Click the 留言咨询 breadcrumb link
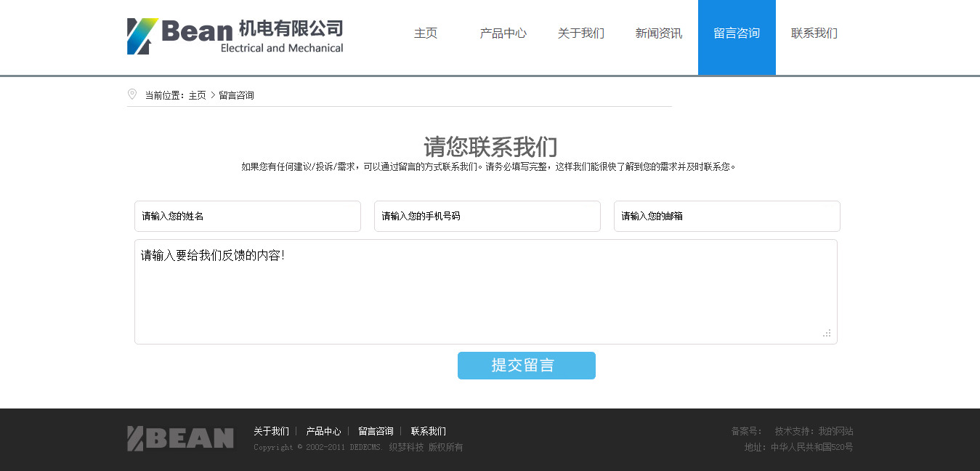 [236, 95]
